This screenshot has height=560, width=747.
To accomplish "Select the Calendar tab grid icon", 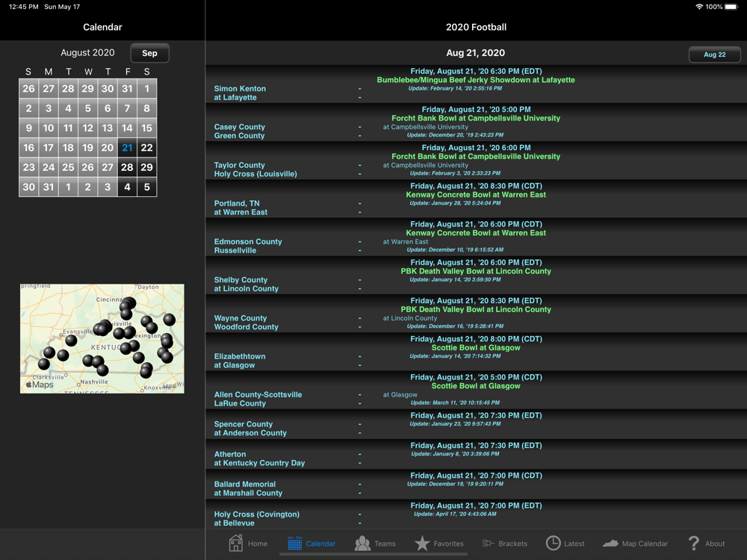I will pyautogui.click(x=295, y=543).
